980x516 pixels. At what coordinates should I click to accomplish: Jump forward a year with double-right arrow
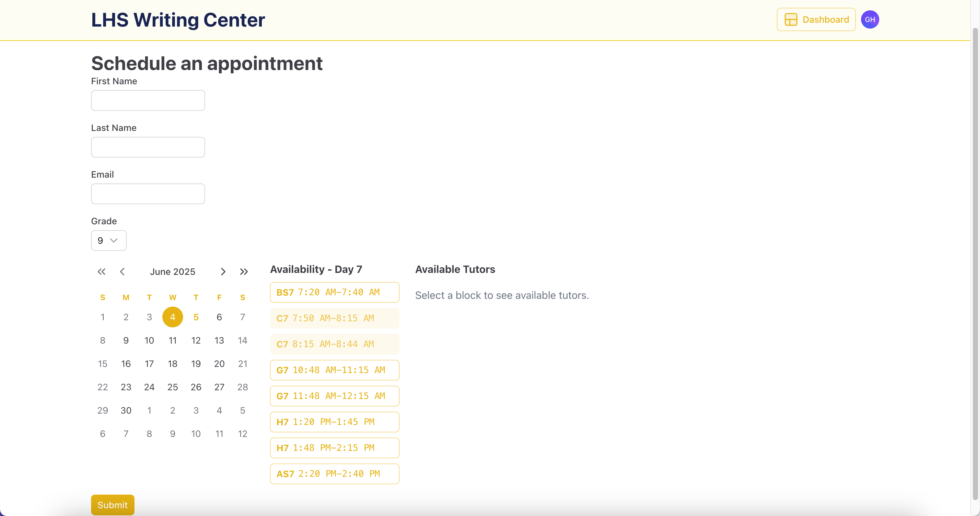(x=244, y=272)
